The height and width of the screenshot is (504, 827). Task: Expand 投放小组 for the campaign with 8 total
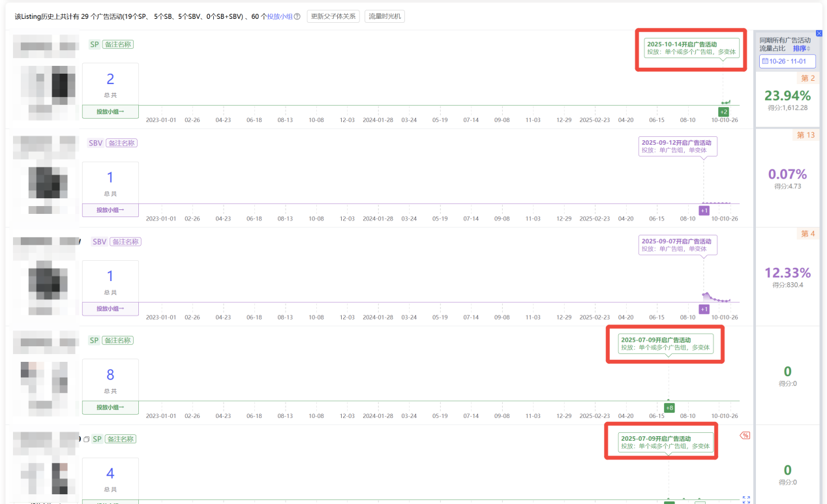click(110, 408)
